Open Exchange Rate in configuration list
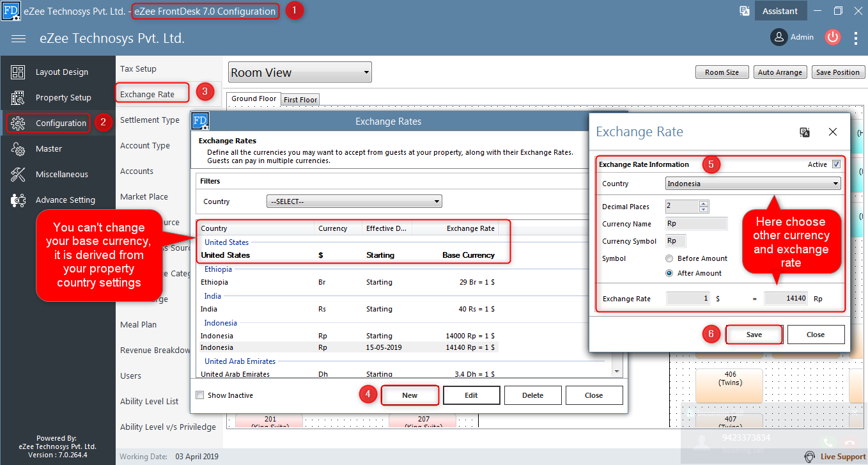The image size is (868, 465). pyautogui.click(x=147, y=95)
